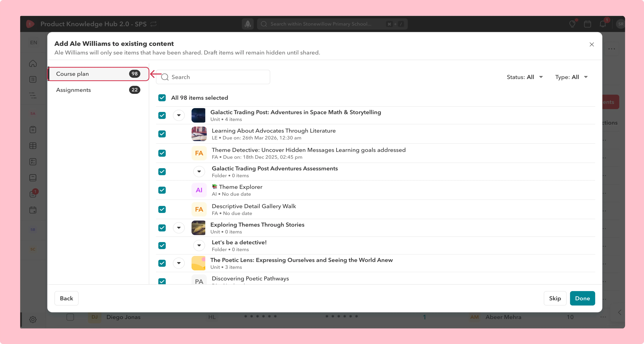Screen dimensions: 644x344
Task: Collapse the Galactic Trading Post: Adventures in Space unit
Action: click(179, 115)
